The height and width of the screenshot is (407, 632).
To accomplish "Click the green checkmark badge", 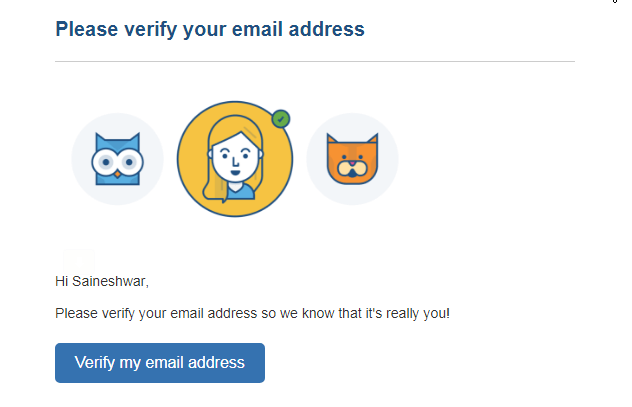I will [x=281, y=119].
